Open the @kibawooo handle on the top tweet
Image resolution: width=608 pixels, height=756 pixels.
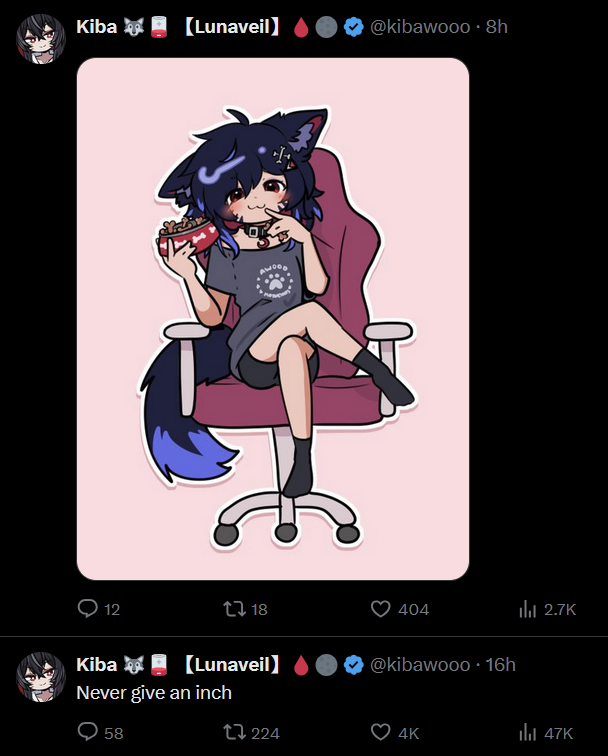click(x=420, y=27)
